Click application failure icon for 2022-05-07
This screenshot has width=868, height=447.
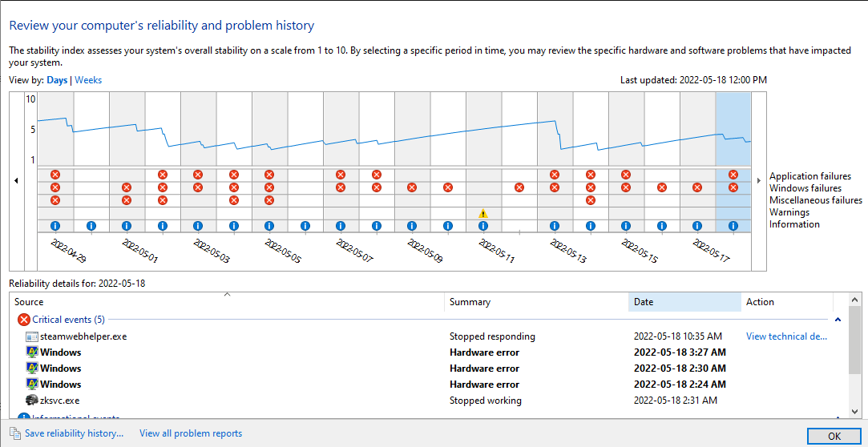pos(341,175)
